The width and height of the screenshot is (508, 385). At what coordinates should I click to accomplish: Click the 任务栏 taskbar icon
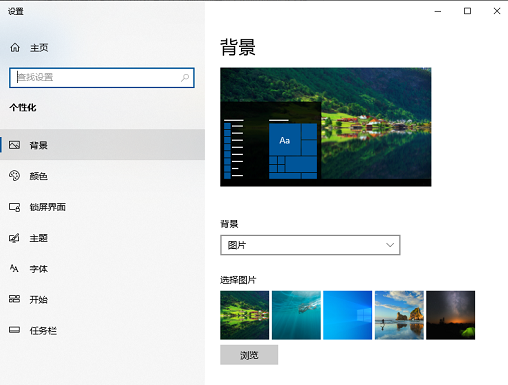[x=14, y=330]
